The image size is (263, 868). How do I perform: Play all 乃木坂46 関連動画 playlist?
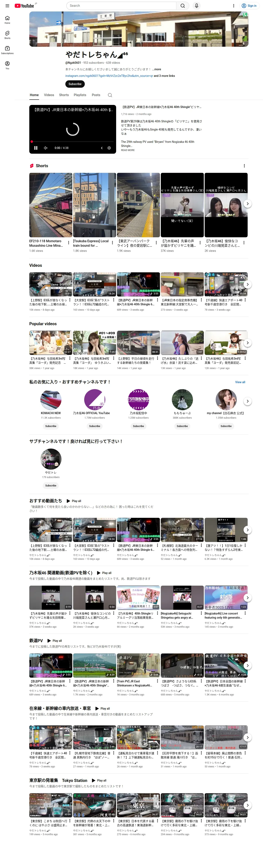tap(104, 573)
